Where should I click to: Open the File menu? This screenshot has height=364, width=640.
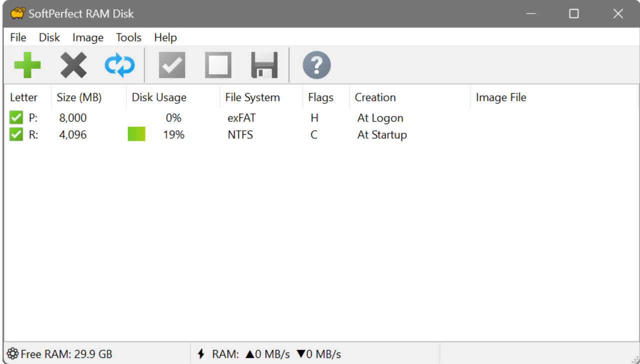tap(18, 37)
